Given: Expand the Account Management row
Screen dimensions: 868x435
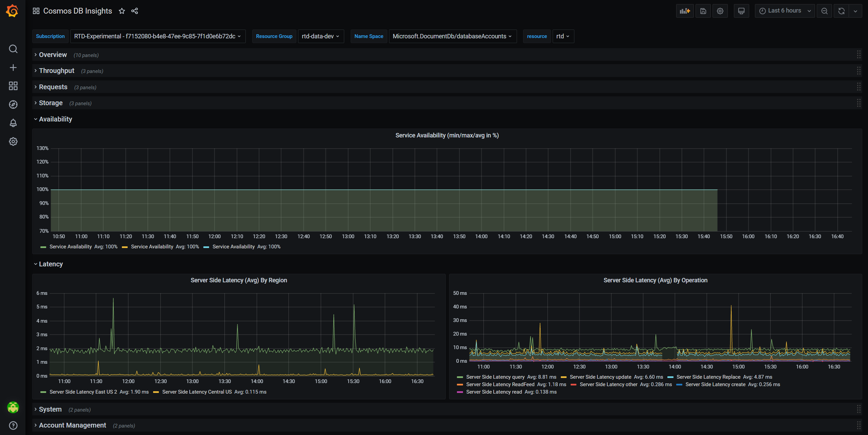Looking at the screenshot, I should (72, 425).
